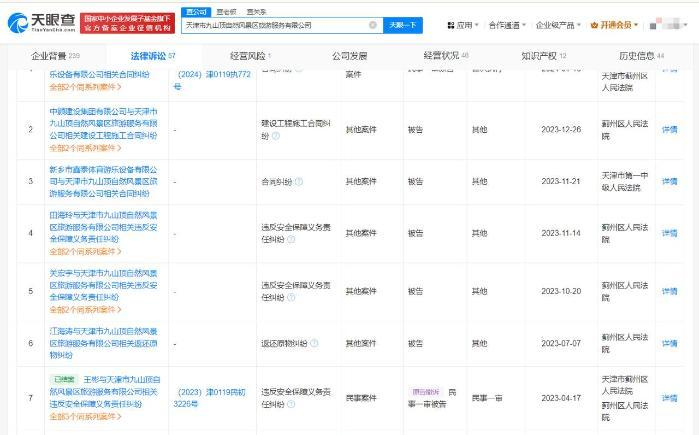Click help icon beside 返还原物纠纷
This screenshot has height=435, width=699.
pyautogui.click(x=314, y=343)
